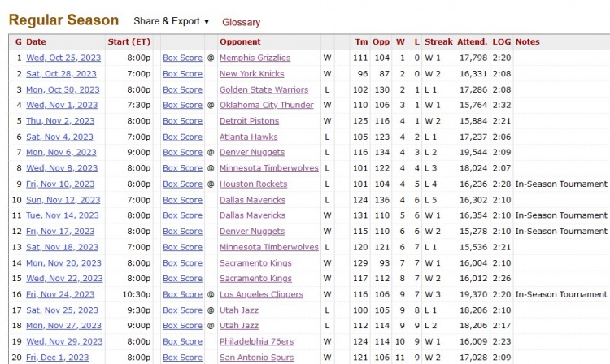610x364 pixels.
Task: Open the Share & Export dropdown
Action: (x=171, y=21)
